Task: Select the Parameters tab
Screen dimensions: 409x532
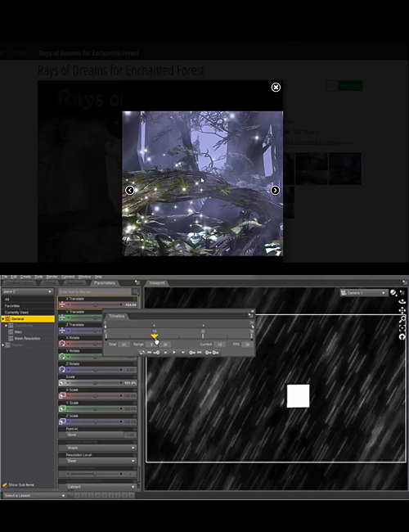Action: point(105,283)
